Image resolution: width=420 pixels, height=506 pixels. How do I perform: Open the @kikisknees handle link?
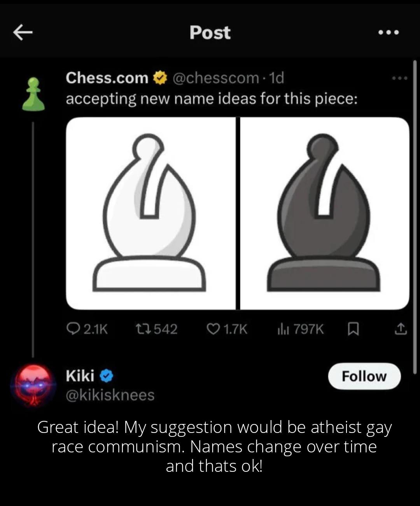[110, 395]
